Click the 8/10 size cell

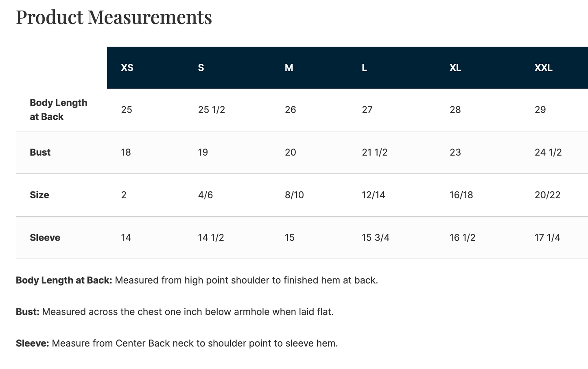tap(294, 195)
